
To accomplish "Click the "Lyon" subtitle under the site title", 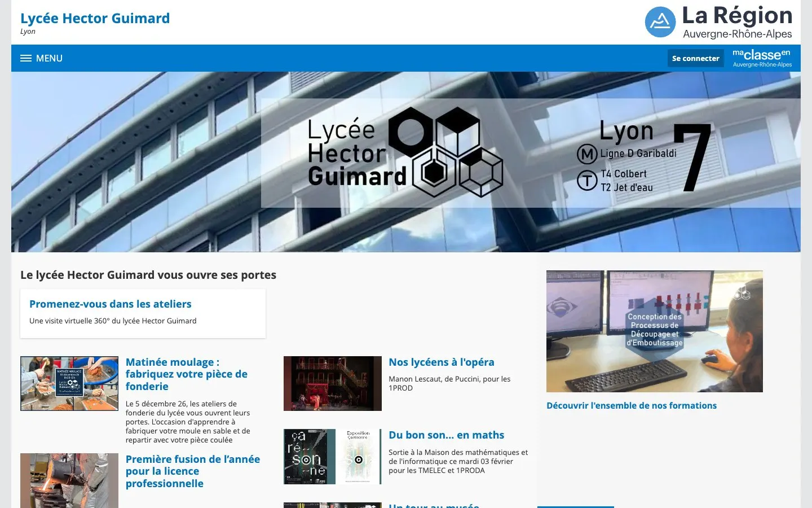I will 28,32.
